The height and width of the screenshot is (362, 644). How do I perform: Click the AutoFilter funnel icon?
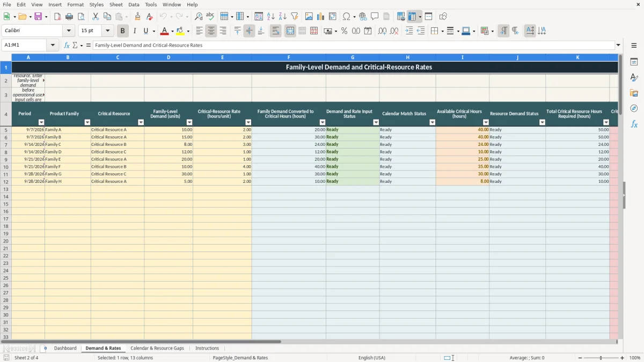coord(295,17)
